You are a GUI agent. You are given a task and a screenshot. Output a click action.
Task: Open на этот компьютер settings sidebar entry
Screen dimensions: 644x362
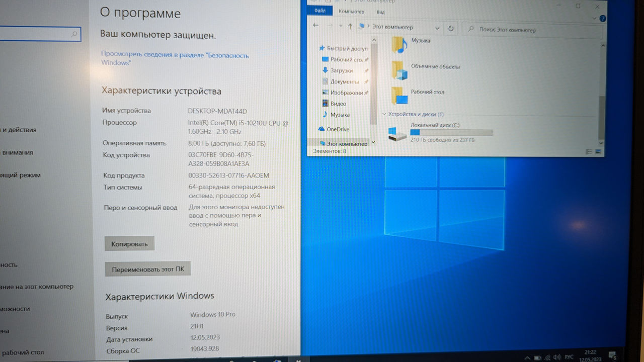coord(37,287)
